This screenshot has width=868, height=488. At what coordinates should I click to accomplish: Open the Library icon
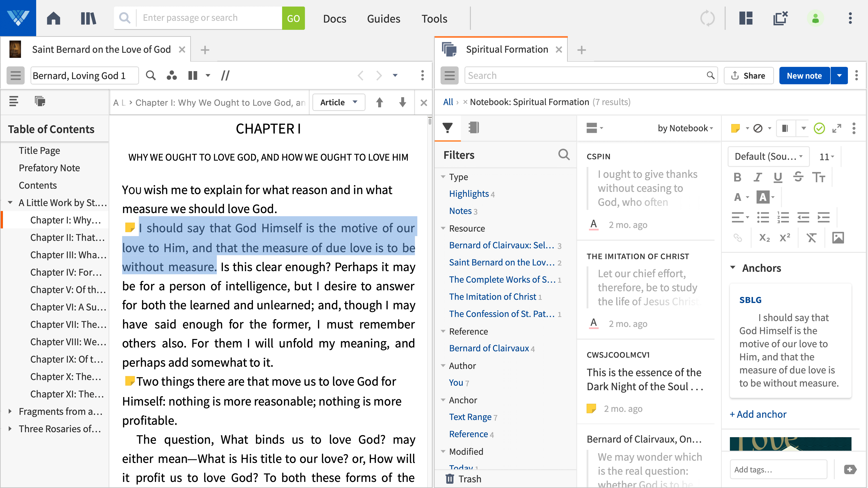[x=88, y=18]
